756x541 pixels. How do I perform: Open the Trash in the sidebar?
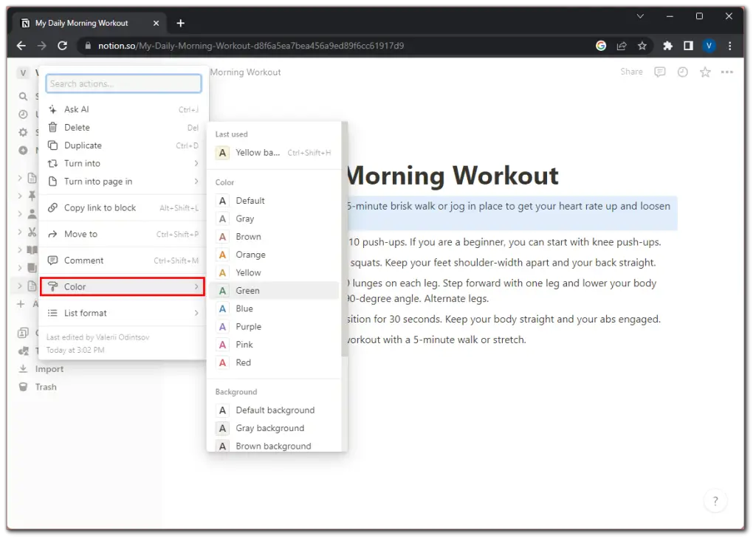44,386
